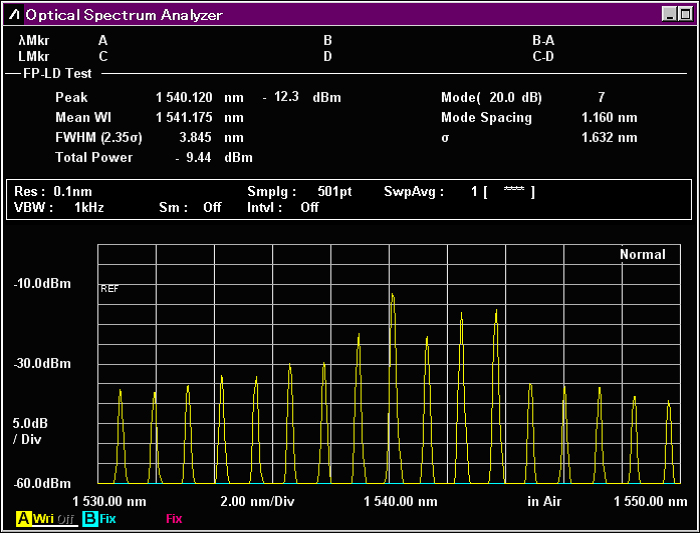Click the 'in Air' wavelength mode label
The image size is (700, 533).
tap(544, 501)
